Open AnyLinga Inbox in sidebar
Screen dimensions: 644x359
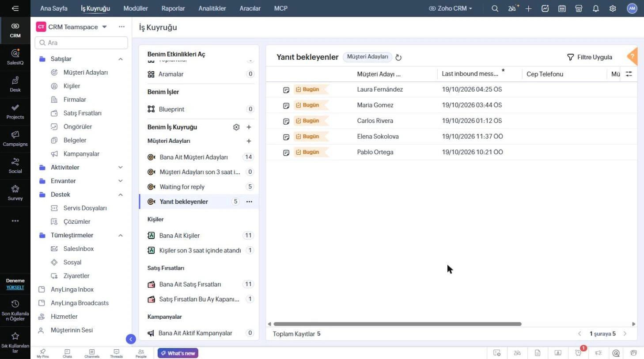pyautogui.click(x=72, y=290)
